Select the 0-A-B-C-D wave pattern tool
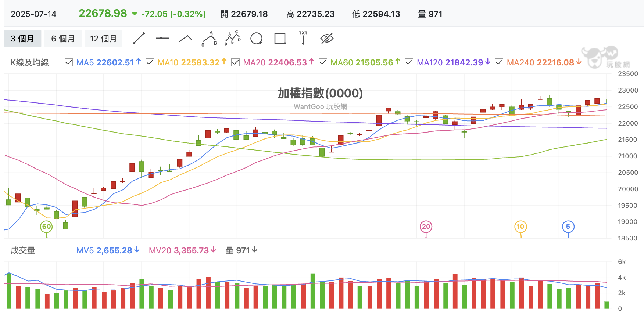The height and width of the screenshot is (315, 644). pos(233,38)
